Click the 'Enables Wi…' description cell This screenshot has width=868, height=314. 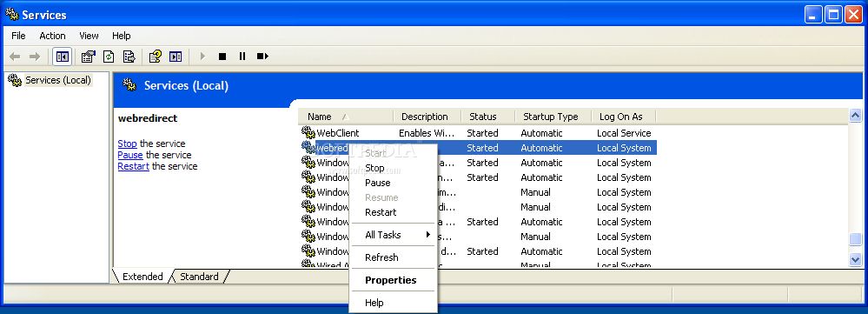click(427, 133)
